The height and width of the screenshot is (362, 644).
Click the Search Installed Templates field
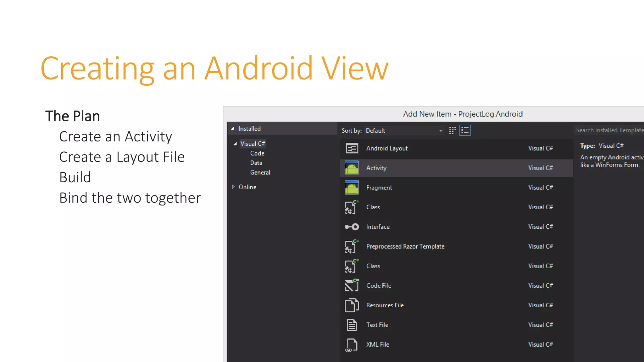pyautogui.click(x=609, y=130)
